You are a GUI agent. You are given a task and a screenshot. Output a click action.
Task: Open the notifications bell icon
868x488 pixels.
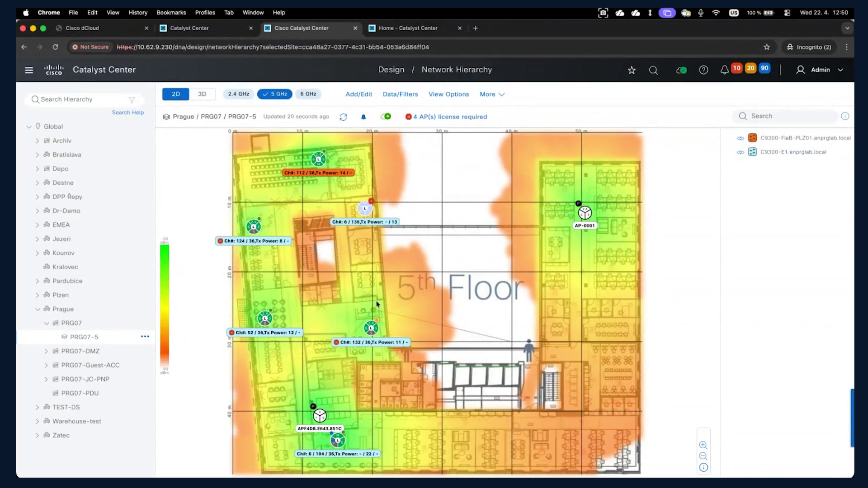724,70
